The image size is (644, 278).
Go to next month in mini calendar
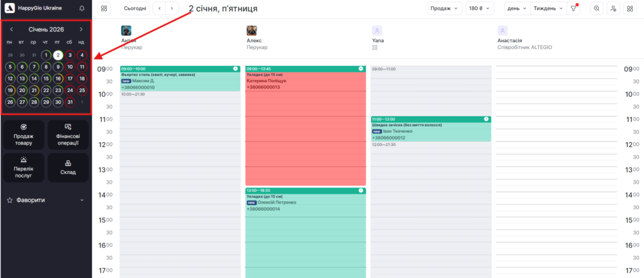(81, 30)
